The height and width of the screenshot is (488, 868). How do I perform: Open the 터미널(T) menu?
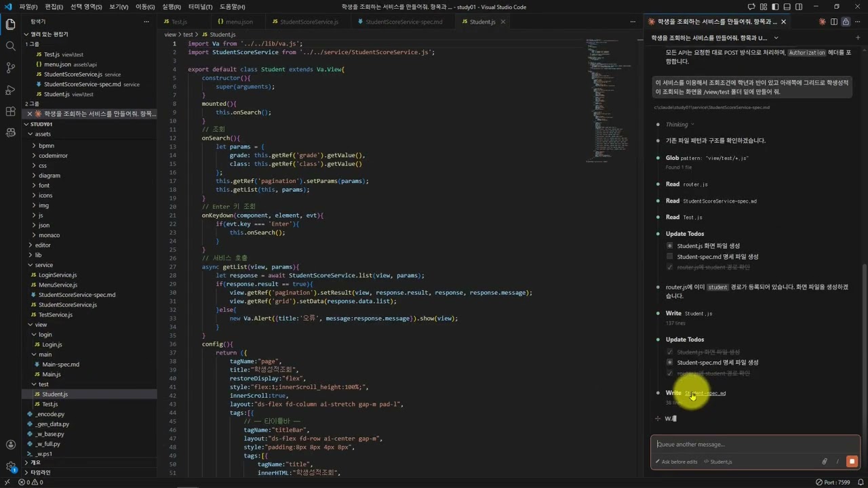200,7
